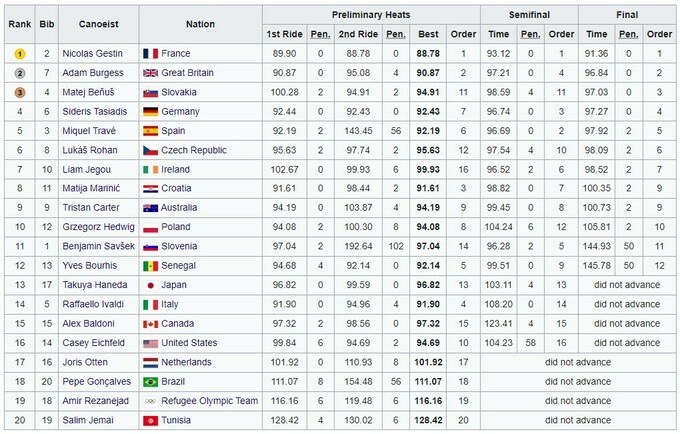Click the Brazil flag icon
Viewport: 680px width, 434px height.
pyautogui.click(x=151, y=382)
